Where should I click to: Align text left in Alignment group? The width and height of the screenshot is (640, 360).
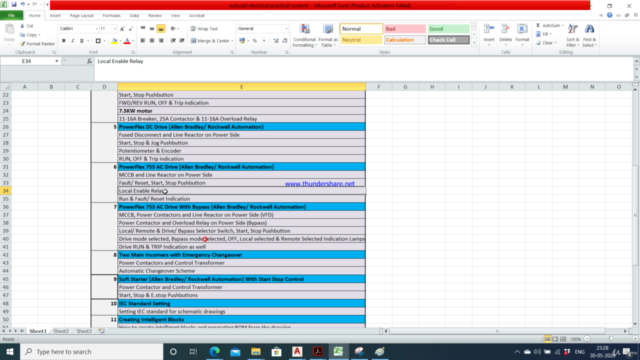tap(142, 41)
